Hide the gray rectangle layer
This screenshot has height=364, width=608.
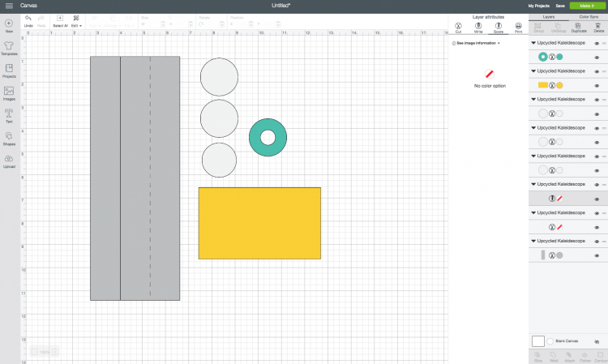(x=597, y=255)
